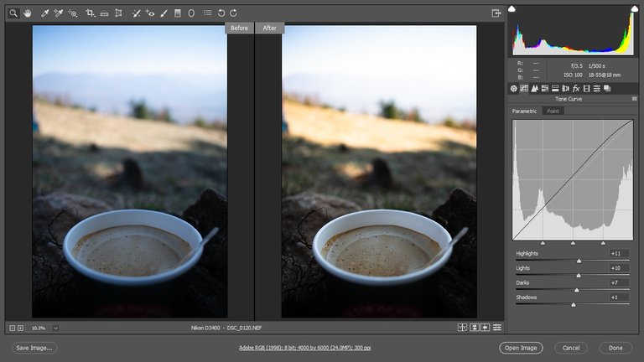Rotate image counterclockwise
Viewport: 644px width, 362px height.
point(221,13)
